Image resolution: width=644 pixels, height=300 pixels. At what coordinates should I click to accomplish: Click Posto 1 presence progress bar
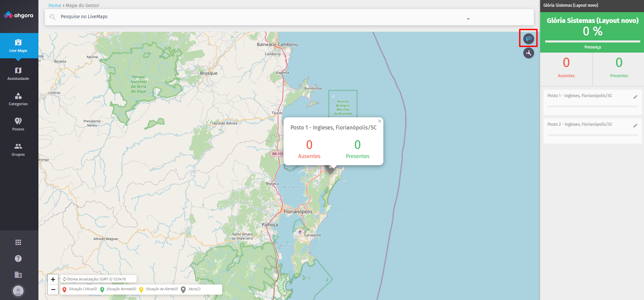click(592, 107)
